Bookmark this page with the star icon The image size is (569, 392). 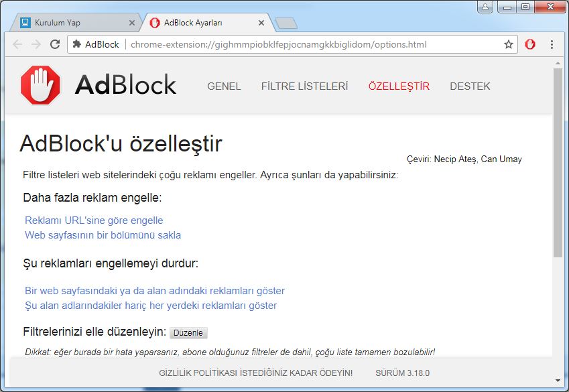pyautogui.click(x=509, y=44)
